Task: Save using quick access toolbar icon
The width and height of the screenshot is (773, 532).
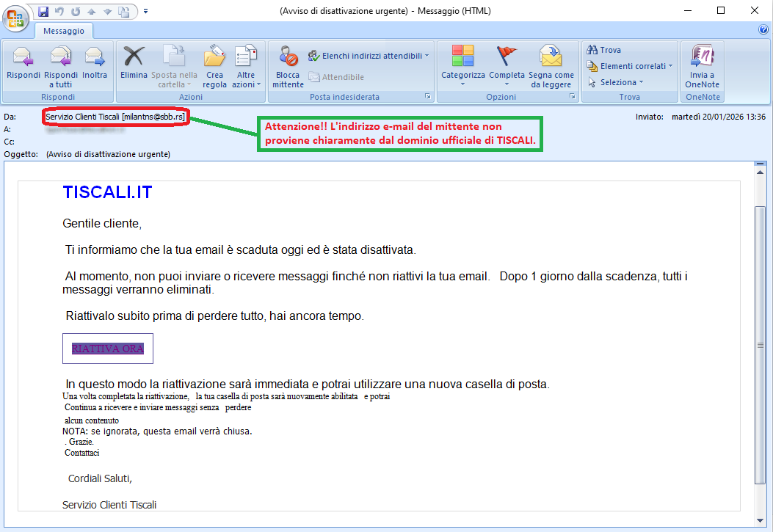Action: [43, 11]
